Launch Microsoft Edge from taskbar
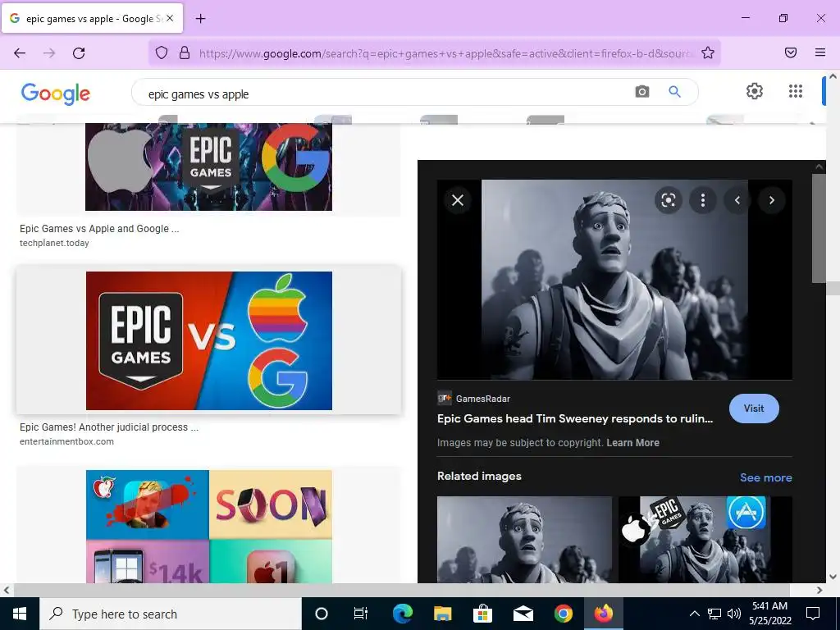This screenshot has width=840, height=630. click(x=402, y=614)
